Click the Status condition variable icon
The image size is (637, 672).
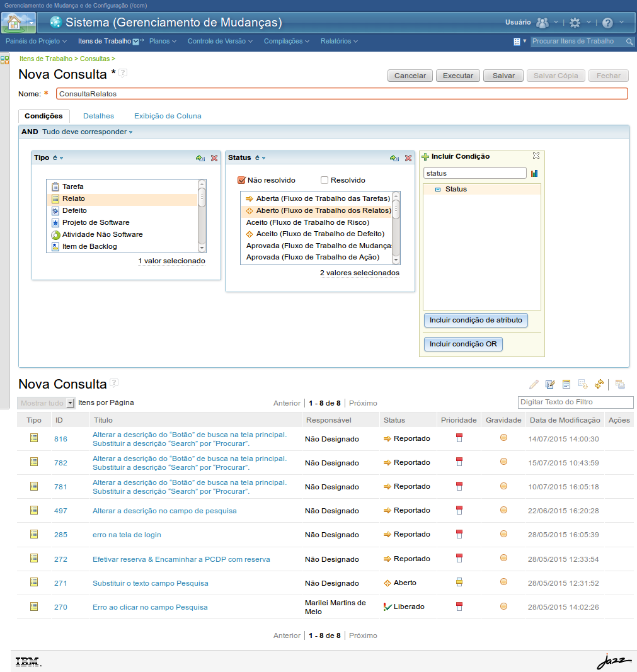(x=394, y=158)
